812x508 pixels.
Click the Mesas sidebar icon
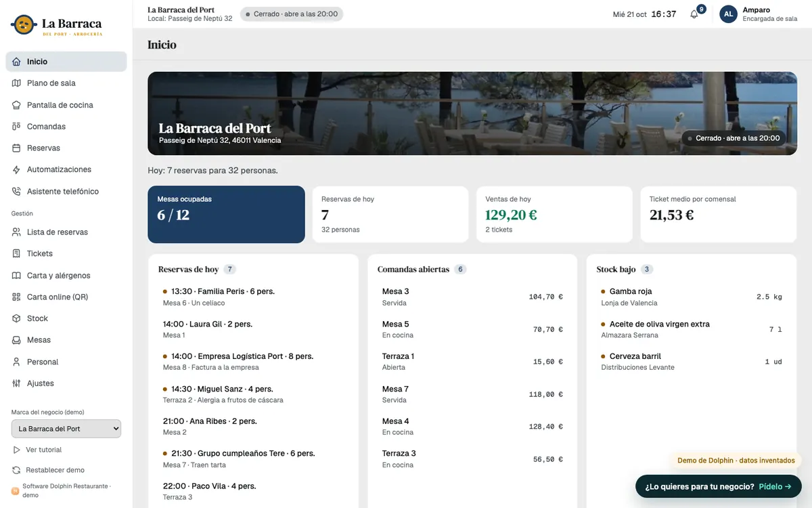(16, 340)
